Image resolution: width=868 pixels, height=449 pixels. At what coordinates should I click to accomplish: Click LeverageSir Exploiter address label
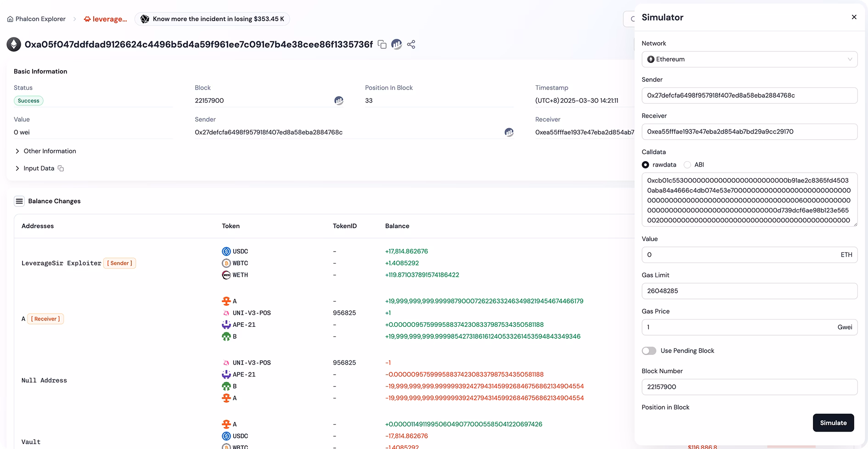62,263
